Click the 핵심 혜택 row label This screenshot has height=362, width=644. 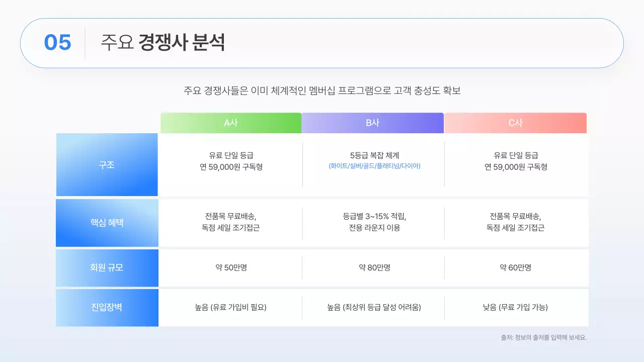click(107, 223)
